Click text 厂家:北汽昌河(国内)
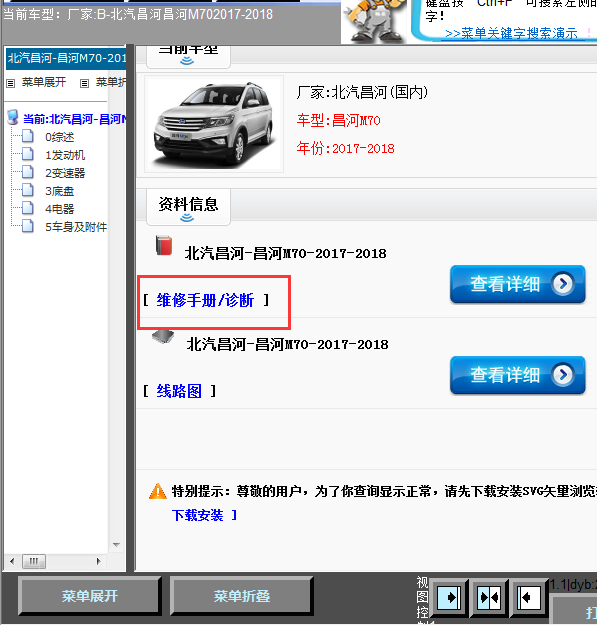Screen dimensions: 597x625 [x=362, y=92]
